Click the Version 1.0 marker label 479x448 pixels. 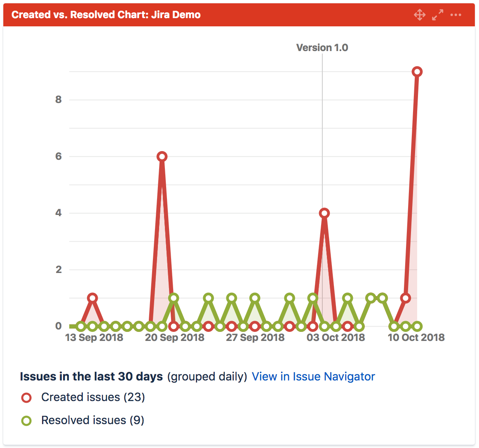[322, 48]
